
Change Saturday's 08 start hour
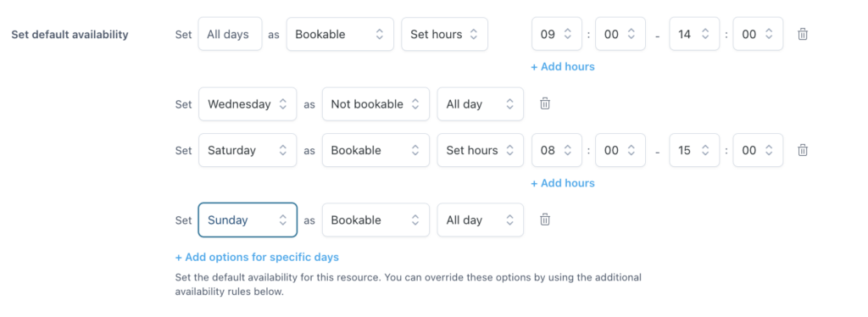[556, 150]
